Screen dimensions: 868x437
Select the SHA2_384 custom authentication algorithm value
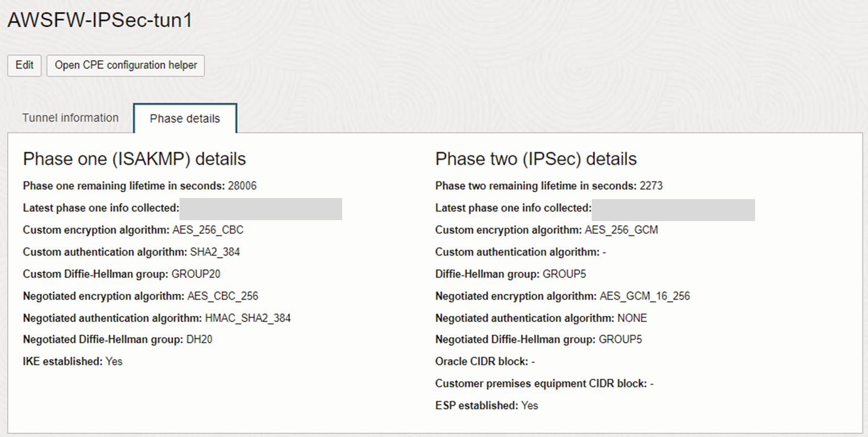[x=215, y=252]
